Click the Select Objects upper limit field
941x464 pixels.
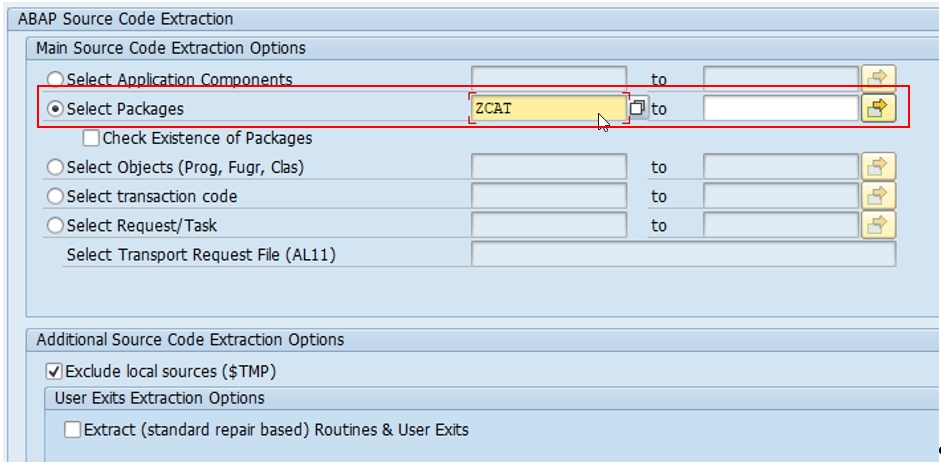[x=781, y=166]
